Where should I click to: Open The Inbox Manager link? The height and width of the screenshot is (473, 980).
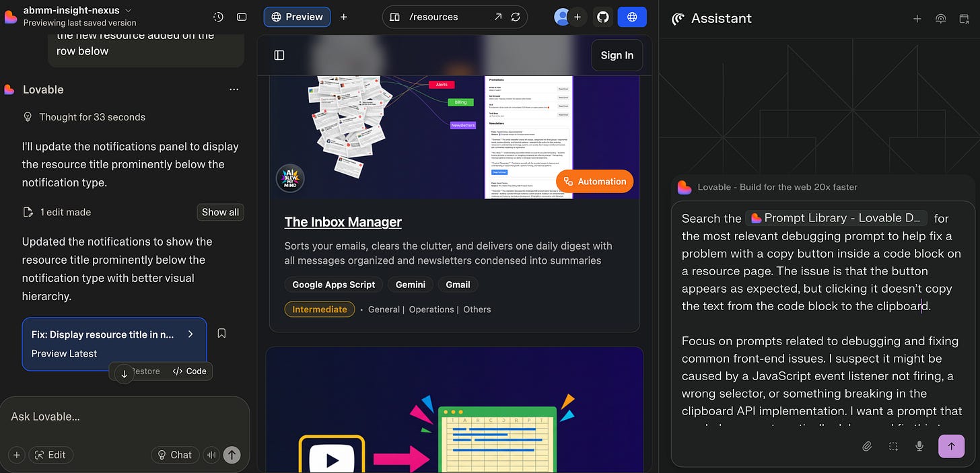343,222
